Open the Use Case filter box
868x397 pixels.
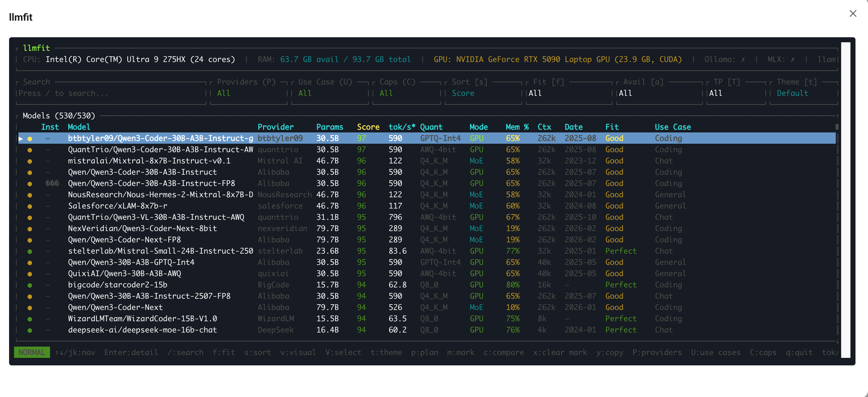click(305, 93)
